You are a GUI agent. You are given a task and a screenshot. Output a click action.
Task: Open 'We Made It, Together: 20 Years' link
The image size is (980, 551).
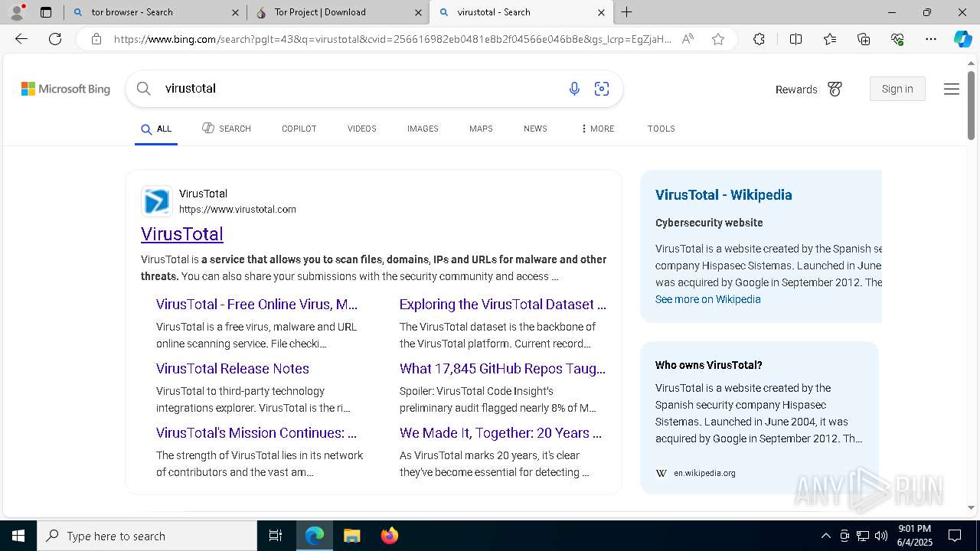coord(501,433)
